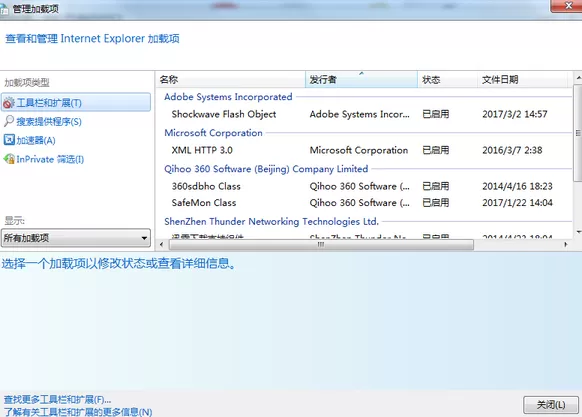Screen dimensions: 582x417
Task: Click file date 2014/4/16 18:23
Action: [x=517, y=186]
